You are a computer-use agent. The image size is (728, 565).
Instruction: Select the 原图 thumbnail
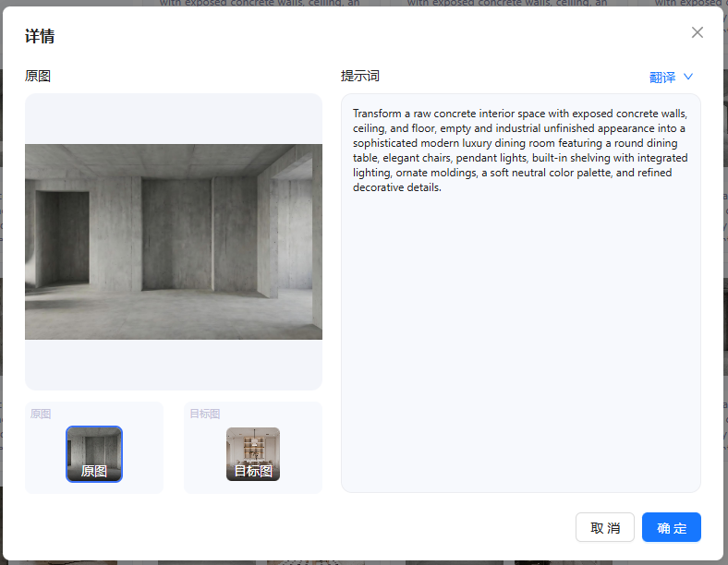94,453
